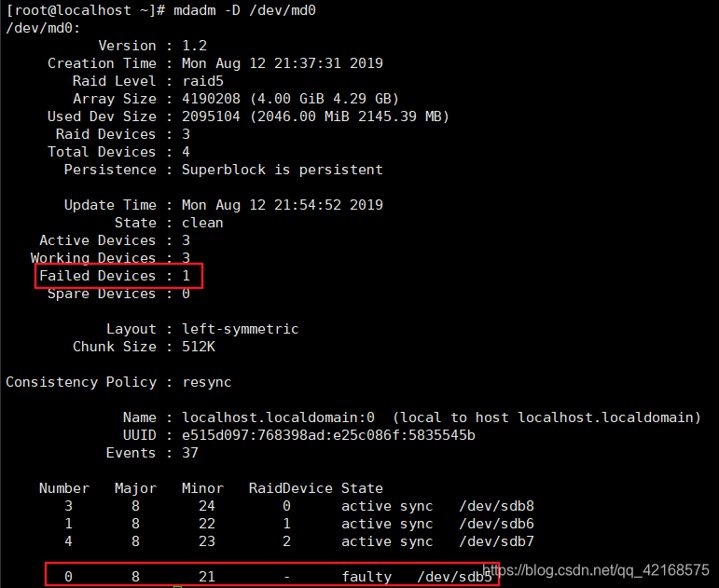Click the 'RaidDevice' column header
Screen dimensions: 719x588
click(x=291, y=488)
